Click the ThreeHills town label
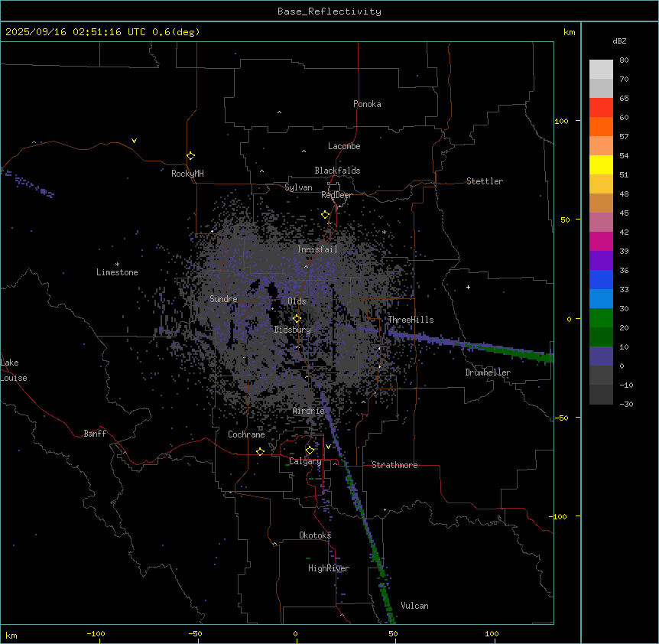The image size is (659, 644). click(x=411, y=320)
